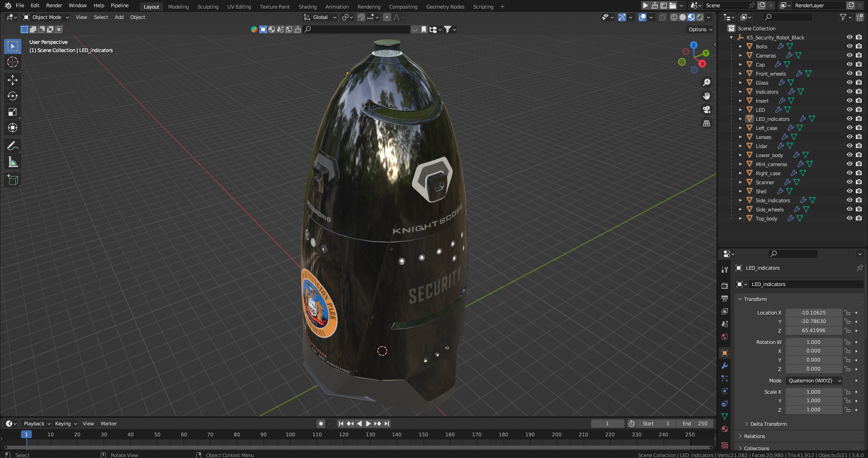Open the outliner filter dropdown
The image size is (868, 458).
click(845, 17)
